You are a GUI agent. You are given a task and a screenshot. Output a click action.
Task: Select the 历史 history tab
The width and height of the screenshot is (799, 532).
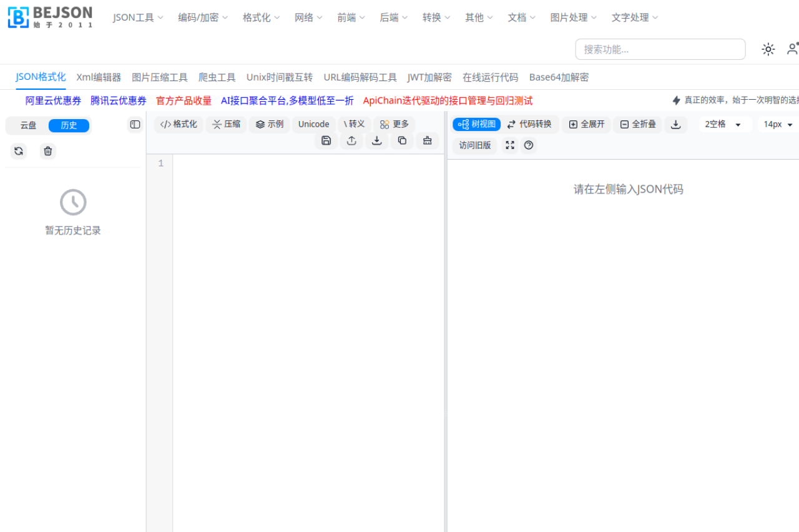(69, 125)
